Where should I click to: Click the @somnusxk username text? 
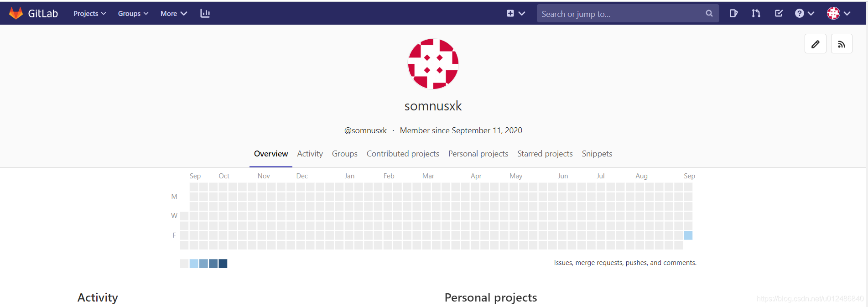[365, 130]
